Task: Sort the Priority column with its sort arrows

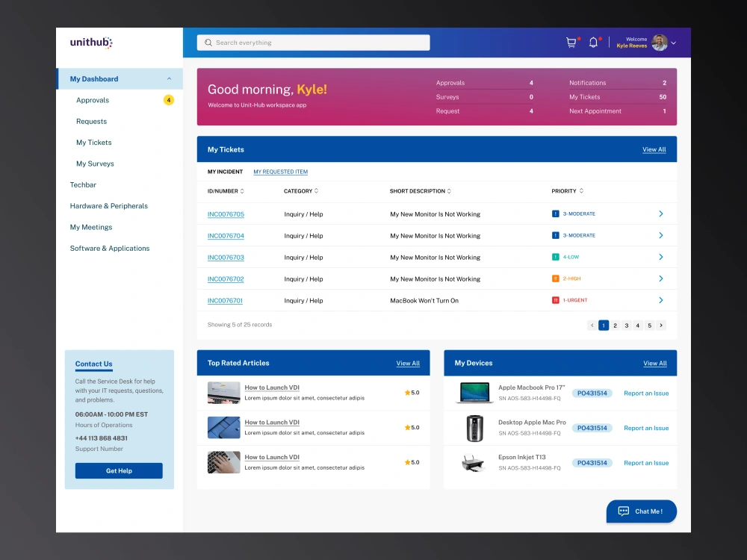Action: tap(582, 190)
